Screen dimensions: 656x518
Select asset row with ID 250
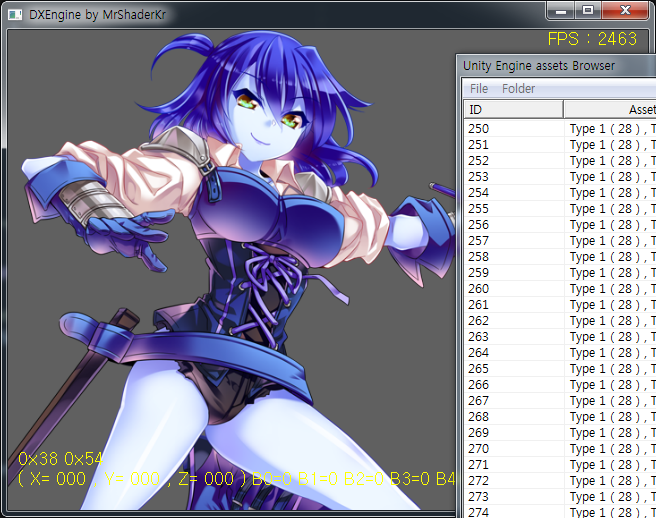coord(560,128)
